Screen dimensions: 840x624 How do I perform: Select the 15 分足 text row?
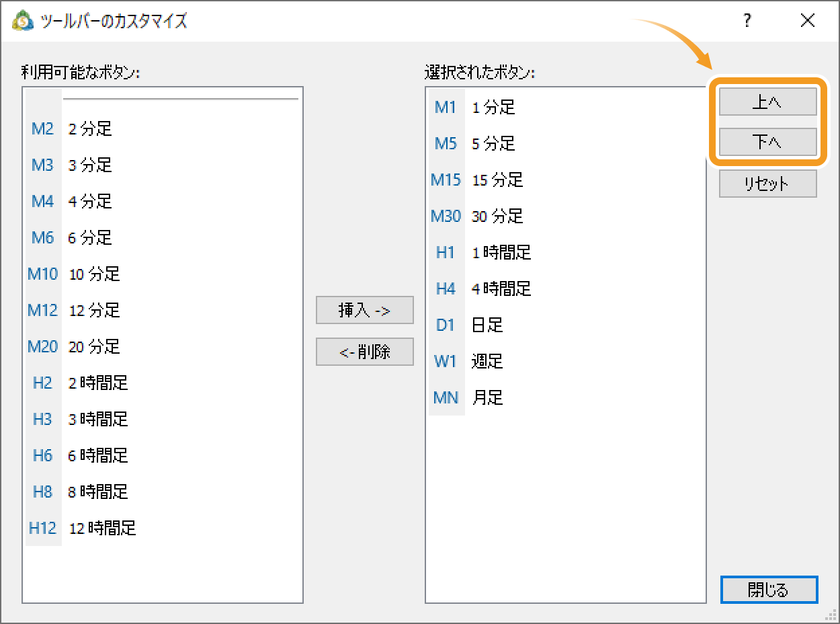(497, 180)
